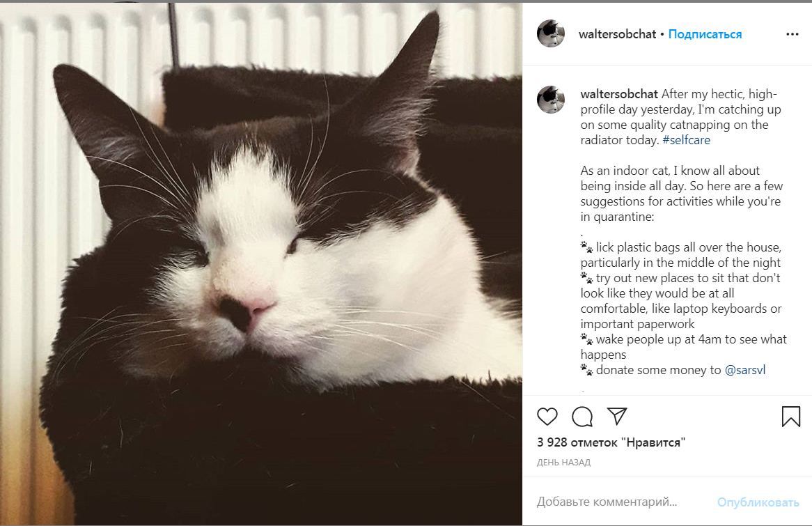812x526 pixels.
Task: Share post using paper plane icon
Action: (x=617, y=416)
